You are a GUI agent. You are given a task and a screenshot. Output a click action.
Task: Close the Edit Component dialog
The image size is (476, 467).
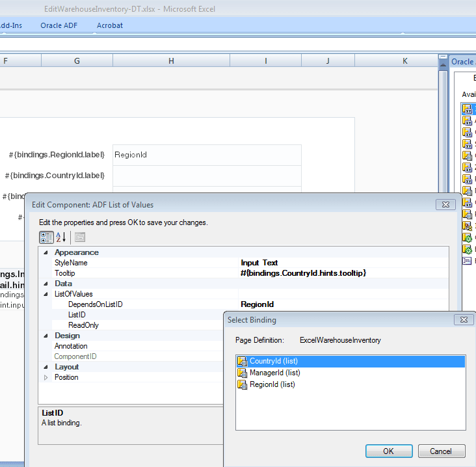click(445, 205)
